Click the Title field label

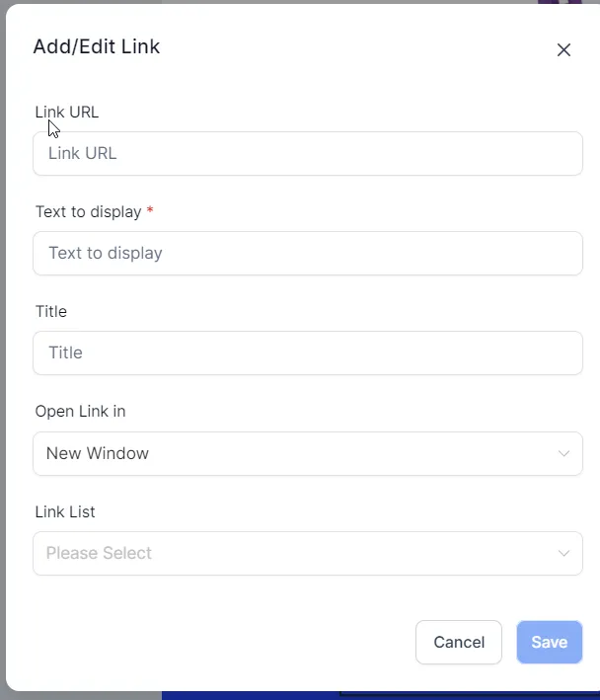point(51,312)
